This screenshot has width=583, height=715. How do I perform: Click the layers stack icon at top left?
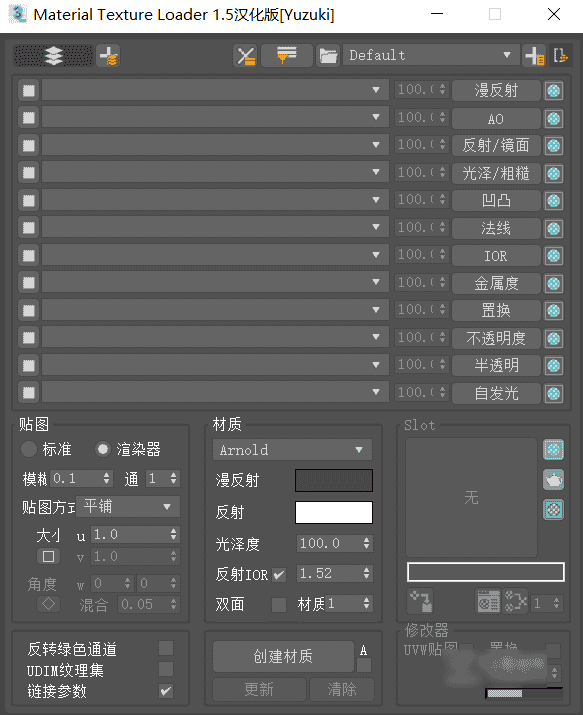[x=53, y=56]
